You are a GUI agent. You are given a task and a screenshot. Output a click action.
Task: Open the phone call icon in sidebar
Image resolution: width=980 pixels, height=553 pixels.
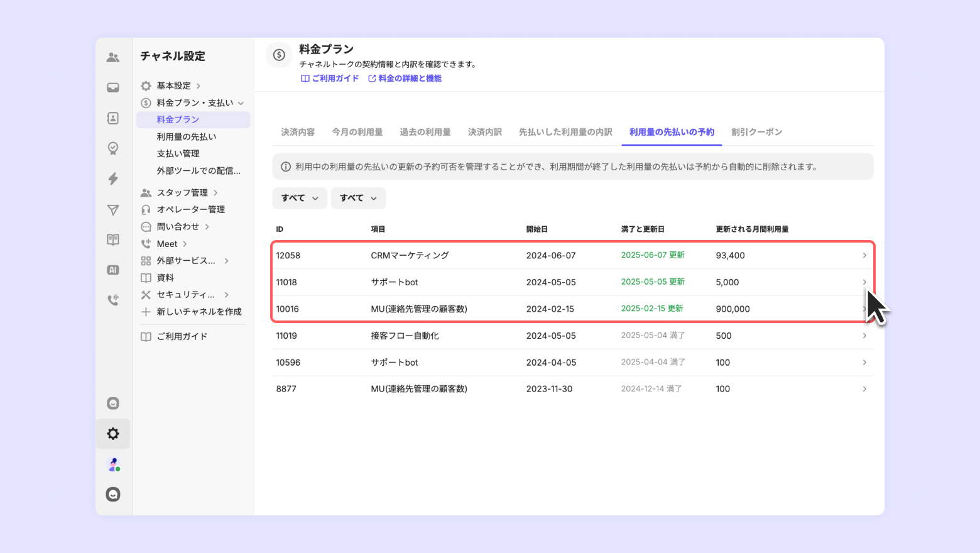tap(113, 300)
